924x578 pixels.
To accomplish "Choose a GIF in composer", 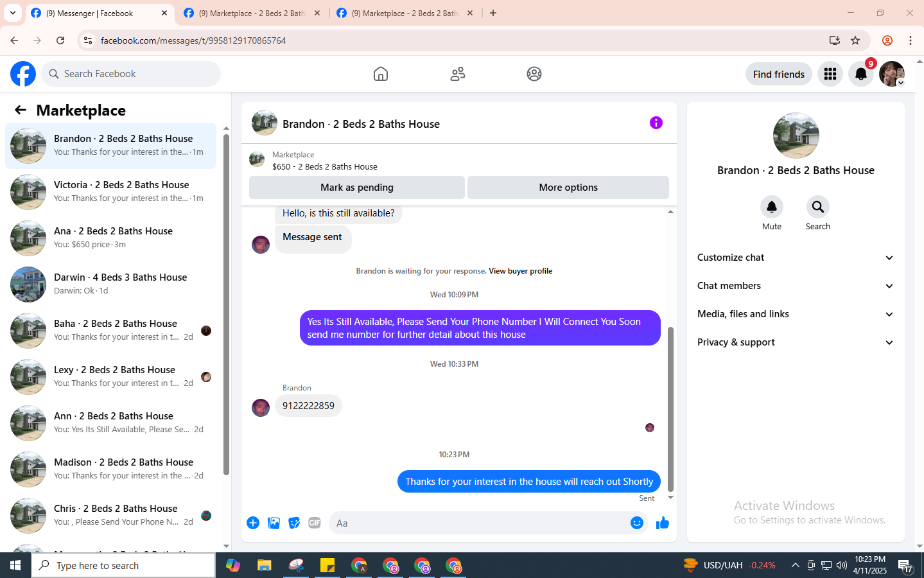I will (315, 523).
